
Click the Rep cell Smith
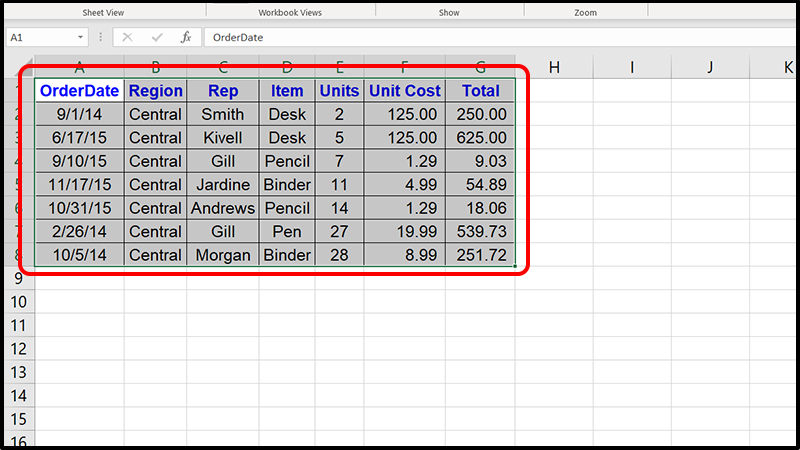pos(223,114)
